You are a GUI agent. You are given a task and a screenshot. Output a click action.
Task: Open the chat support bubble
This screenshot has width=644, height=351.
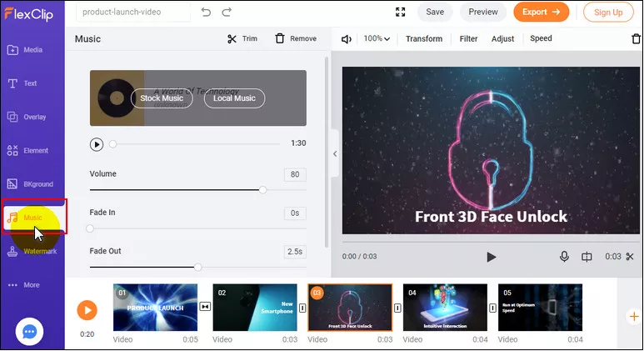point(29,332)
